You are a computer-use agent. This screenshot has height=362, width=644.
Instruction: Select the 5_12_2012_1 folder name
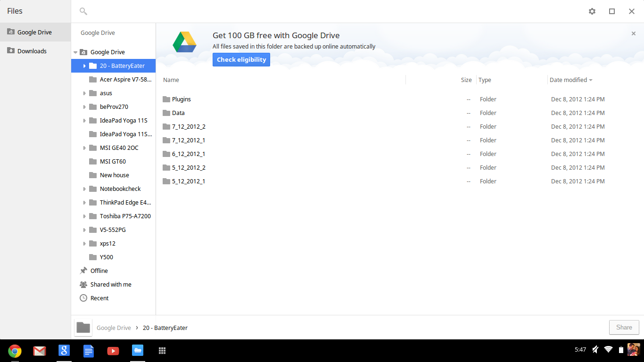(x=189, y=181)
